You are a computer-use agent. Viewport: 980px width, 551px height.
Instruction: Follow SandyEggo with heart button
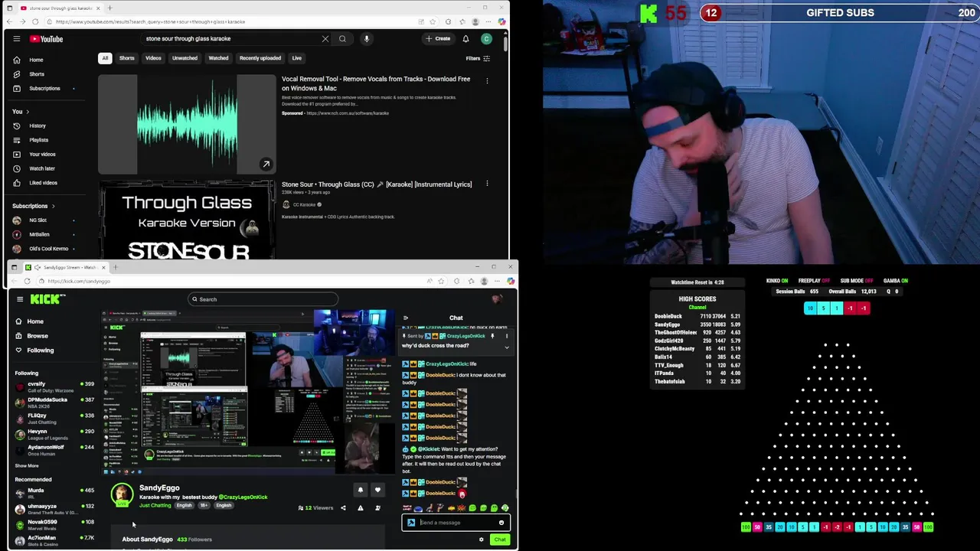pyautogui.click(x=377, y=490)
